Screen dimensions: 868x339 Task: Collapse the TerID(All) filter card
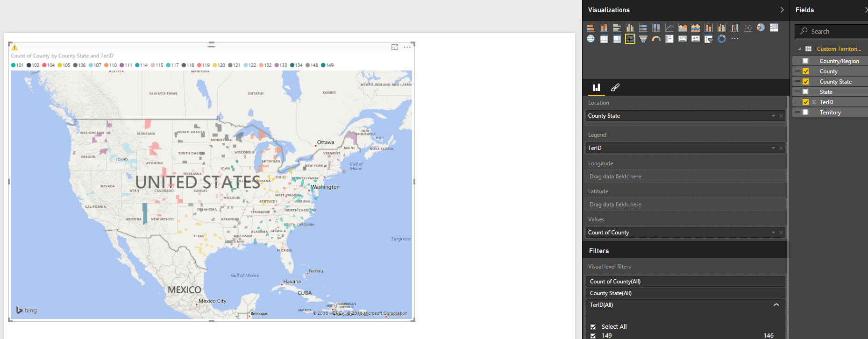pos(776,305)
